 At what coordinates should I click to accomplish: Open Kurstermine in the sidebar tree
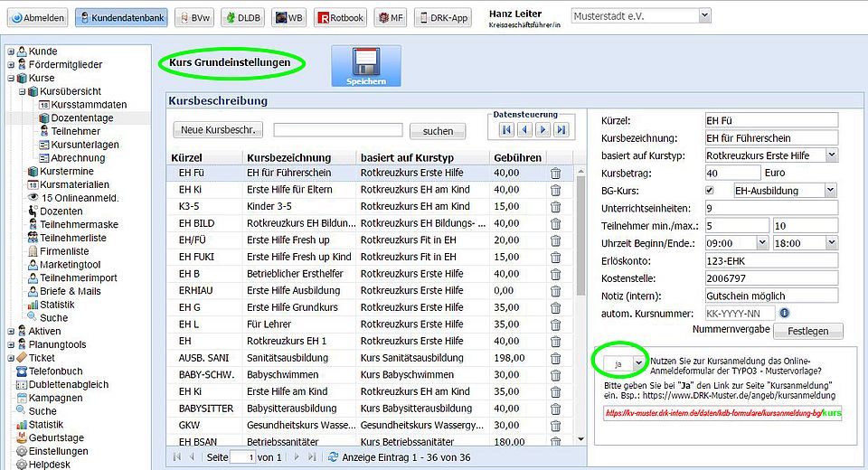click(x=65, y=171)
